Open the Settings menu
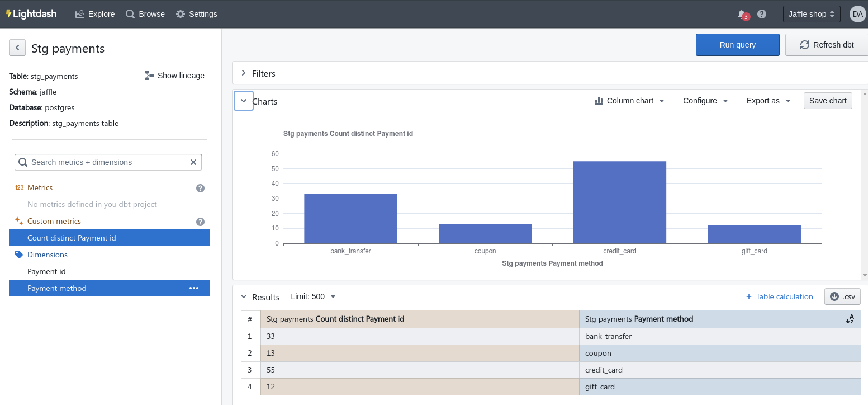This screenshot has height=405, width=868. [197, 14]
